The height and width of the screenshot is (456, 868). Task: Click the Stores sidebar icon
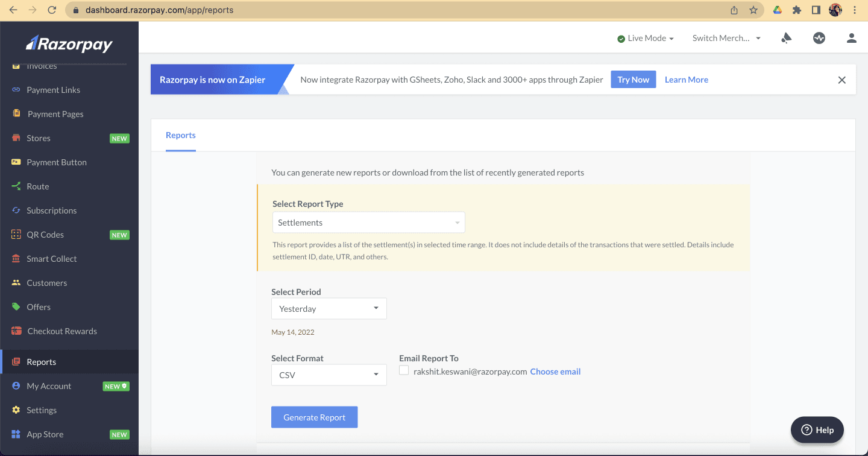click(x=16, y=138)
